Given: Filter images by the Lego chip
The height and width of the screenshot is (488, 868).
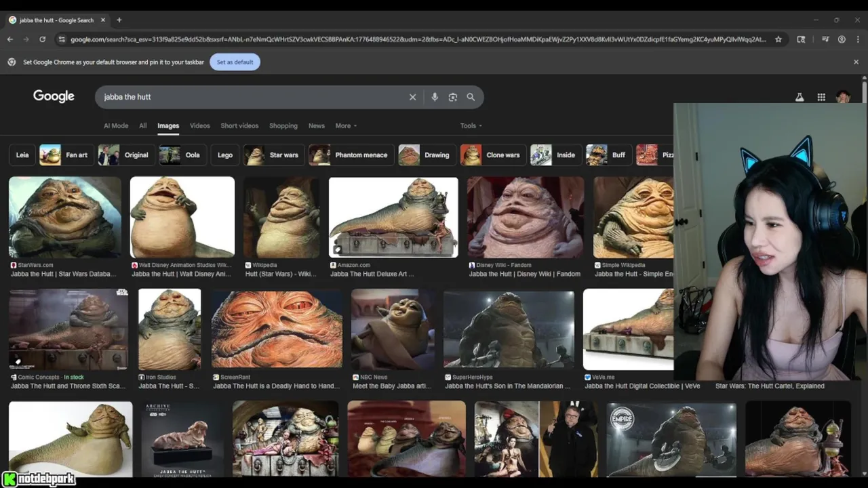Looking at the screenshot, I should click(225, 155).
